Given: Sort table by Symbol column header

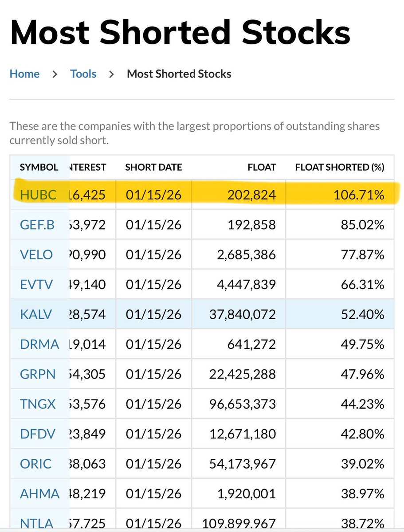Looking at the screenshot, I should tap(39, 168).
